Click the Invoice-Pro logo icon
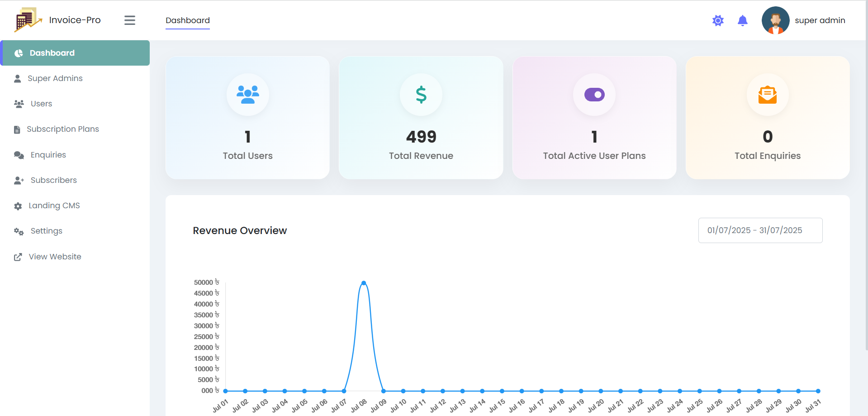The width and height of the screenshot is (868, 416). (x=27, y=20)
